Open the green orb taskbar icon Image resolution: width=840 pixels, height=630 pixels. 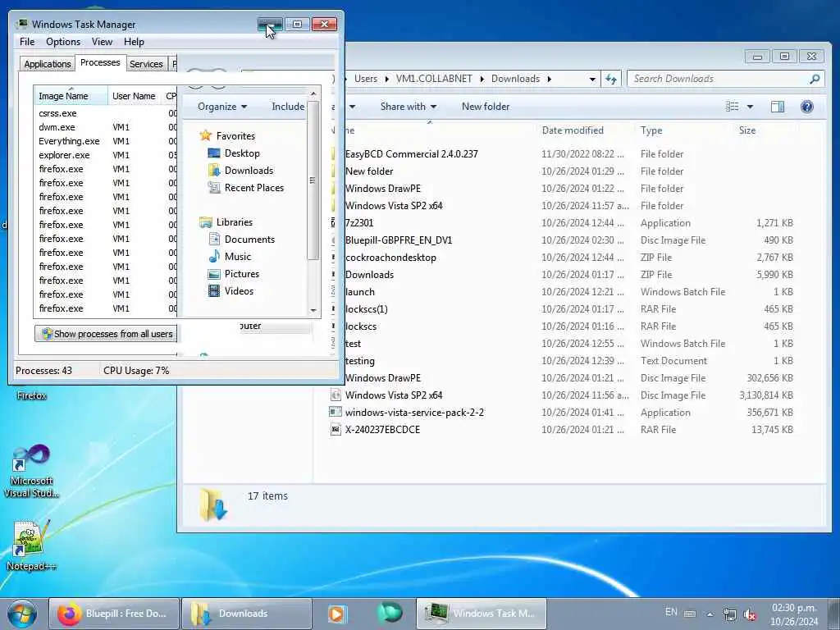(x=390, y=613)
